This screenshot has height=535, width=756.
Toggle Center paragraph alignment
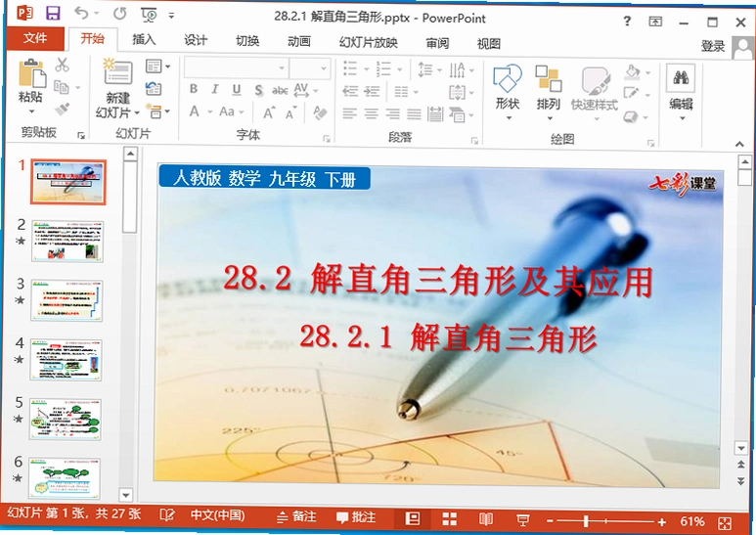371,113
